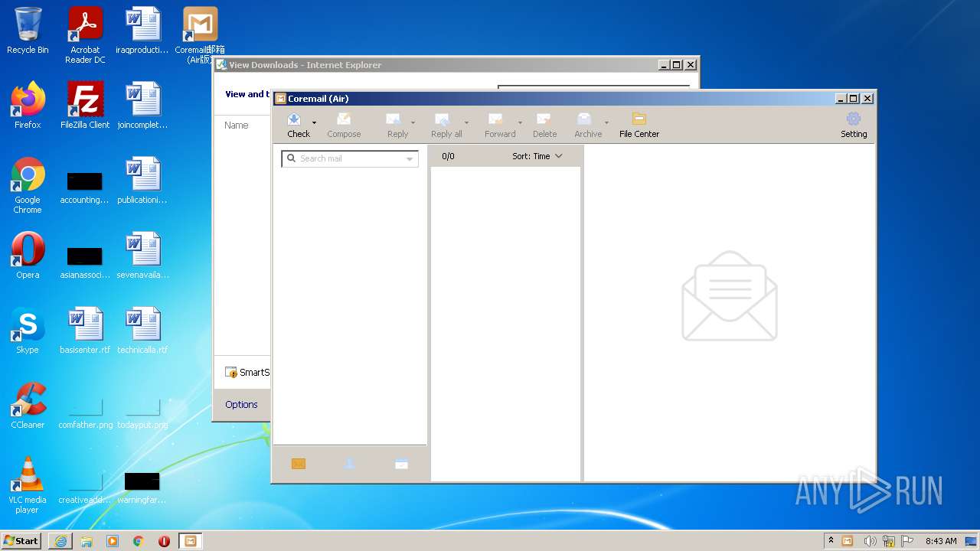Click the Reply all toolbar icon

click(x=443, y=119)
